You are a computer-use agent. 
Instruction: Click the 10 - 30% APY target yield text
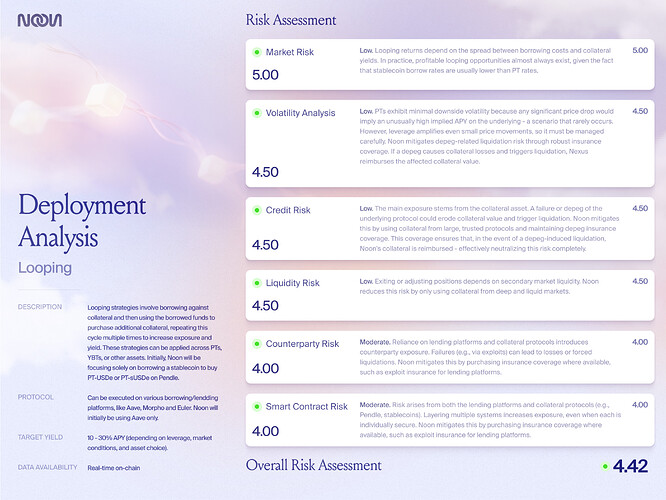coord(150,443)
